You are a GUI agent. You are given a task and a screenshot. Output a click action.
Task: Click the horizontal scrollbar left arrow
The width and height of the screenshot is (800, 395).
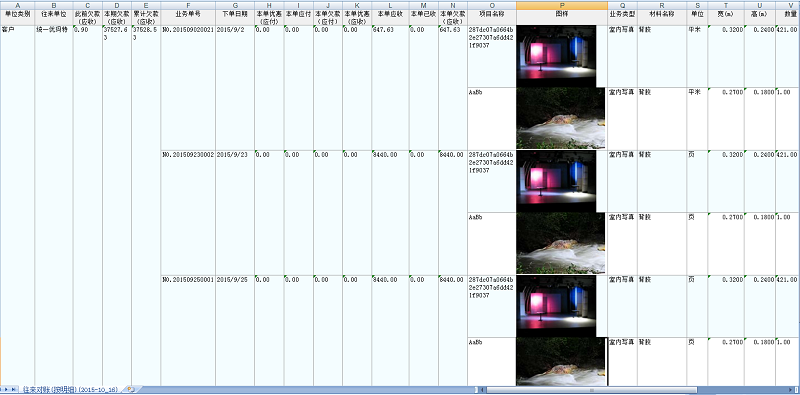482,390
